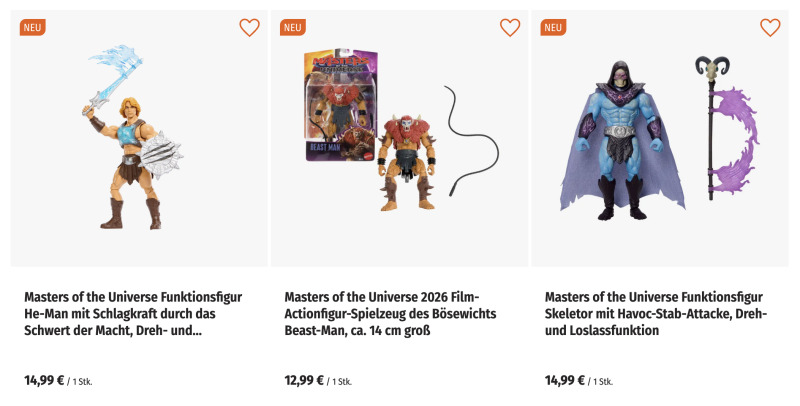Click the Beast-Man boxed packaging picture

338,105
